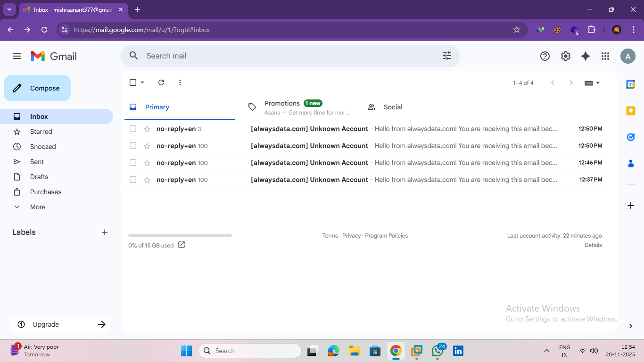Open Google Calendar side panel
The image size is (644, 362).
tap(630, 84)
